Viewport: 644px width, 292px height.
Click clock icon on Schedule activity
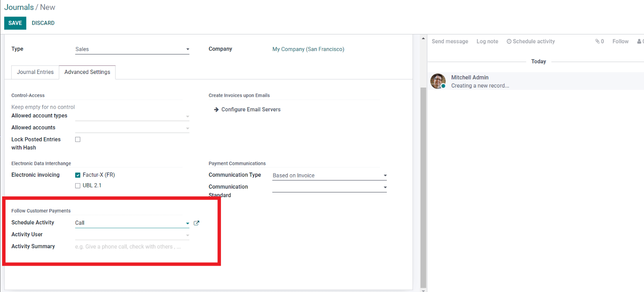point(508,42)
